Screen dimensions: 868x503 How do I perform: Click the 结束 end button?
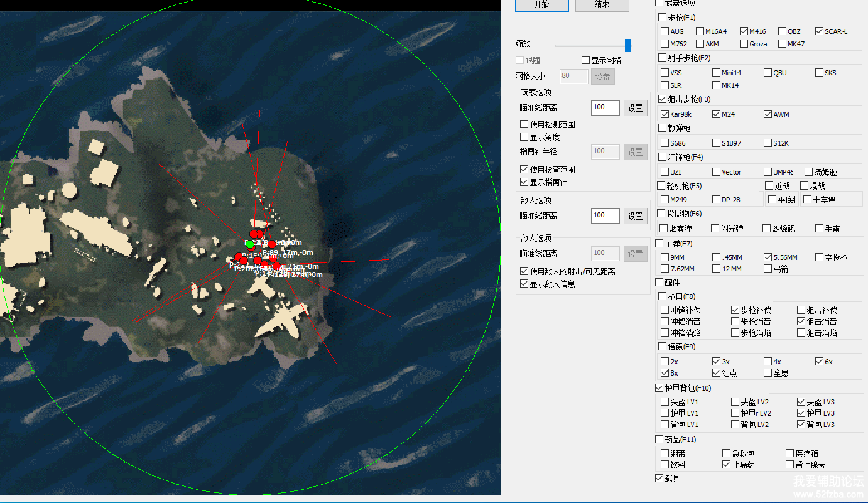602,4
